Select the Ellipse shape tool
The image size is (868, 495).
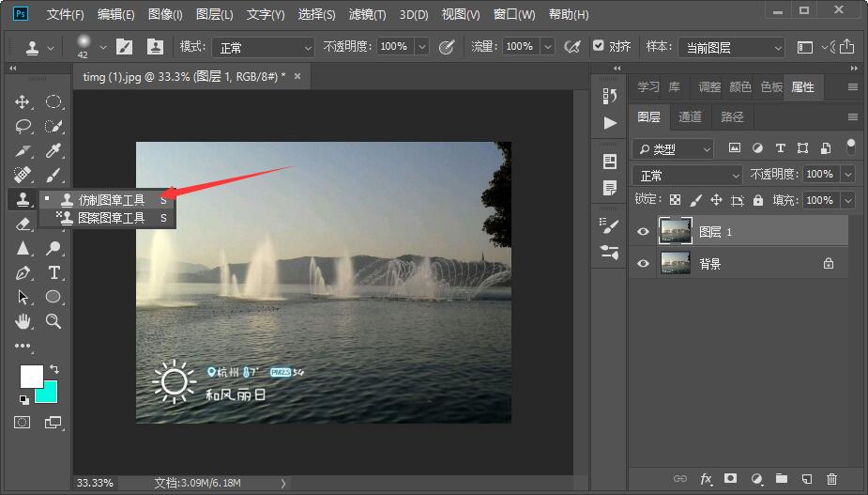pyautogui.click(x=53, y=297)
